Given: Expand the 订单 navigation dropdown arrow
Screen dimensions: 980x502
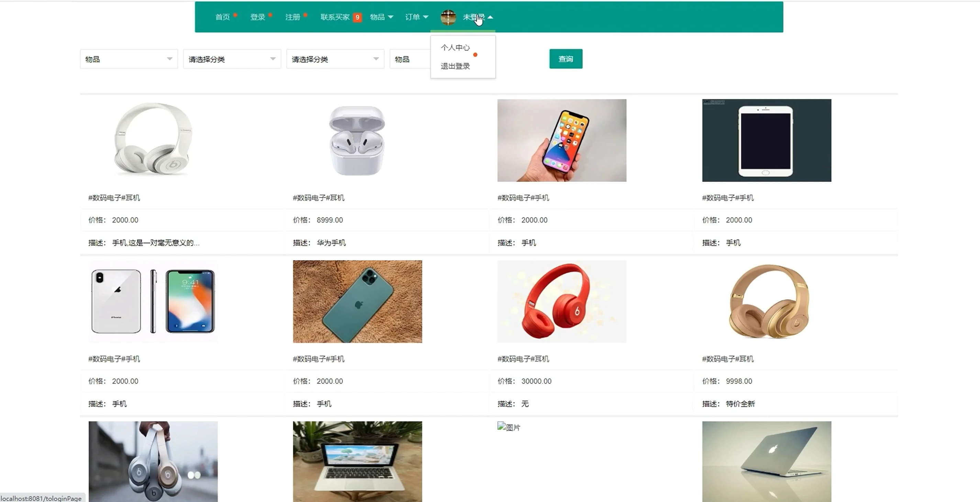Looking at the screenshot, I should [x=425, y=17].
